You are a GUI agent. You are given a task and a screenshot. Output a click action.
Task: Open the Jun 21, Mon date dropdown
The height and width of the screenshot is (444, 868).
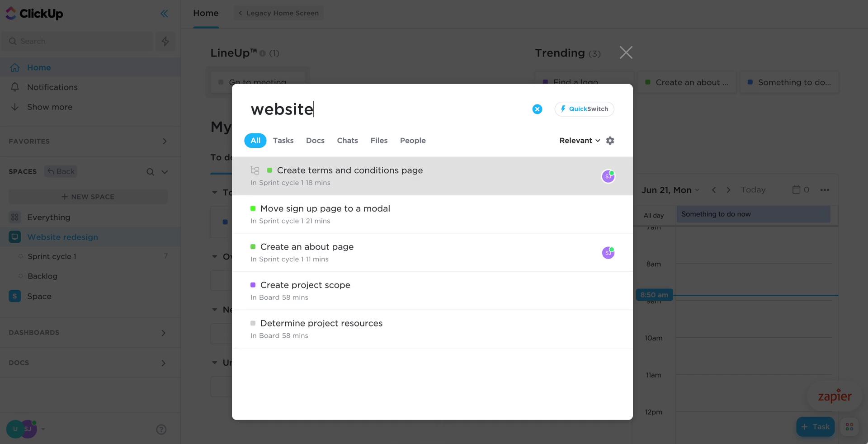pyautogui.click(x=670, y=190)
